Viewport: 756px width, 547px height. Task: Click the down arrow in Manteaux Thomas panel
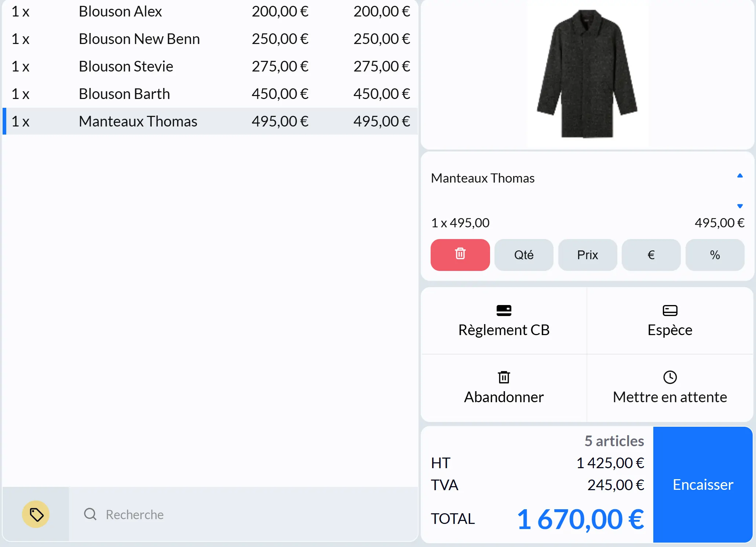740,206
